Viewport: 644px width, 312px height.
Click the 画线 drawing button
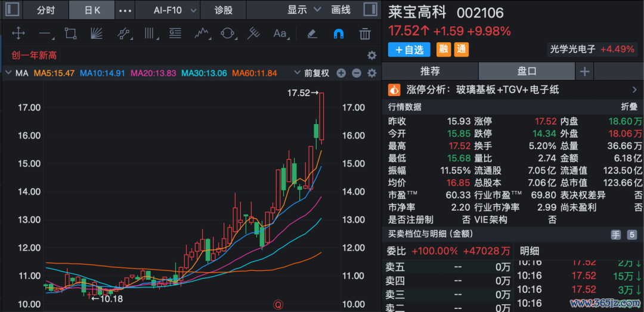(341, 10)
